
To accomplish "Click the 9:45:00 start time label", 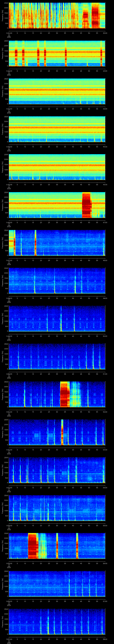I will point(9,184).
